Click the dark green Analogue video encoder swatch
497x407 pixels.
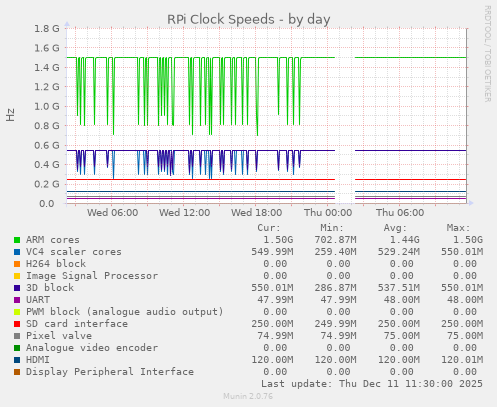(x=17, y=348)
